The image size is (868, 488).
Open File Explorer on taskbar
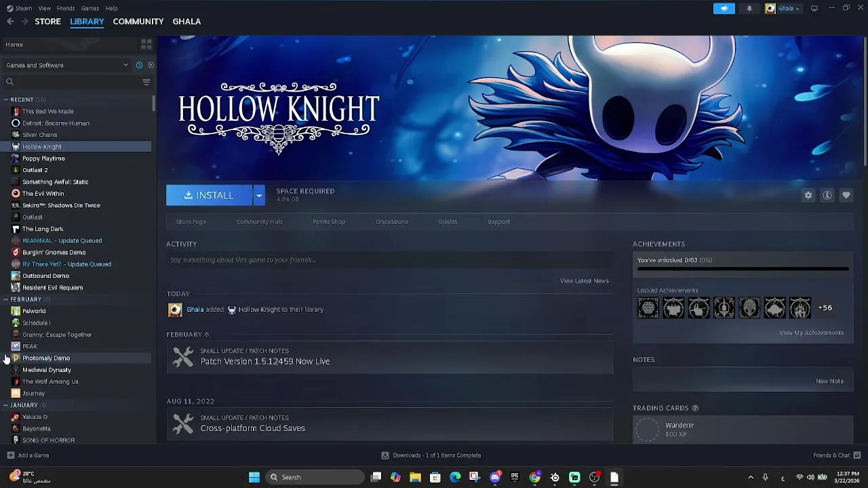(x=415, y=477)
